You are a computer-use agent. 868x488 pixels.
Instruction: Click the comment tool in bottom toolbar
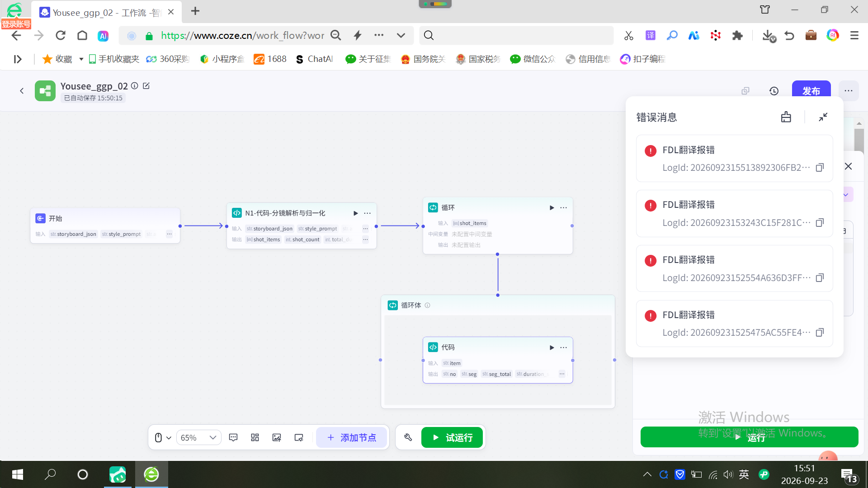(x=233, y=437)
